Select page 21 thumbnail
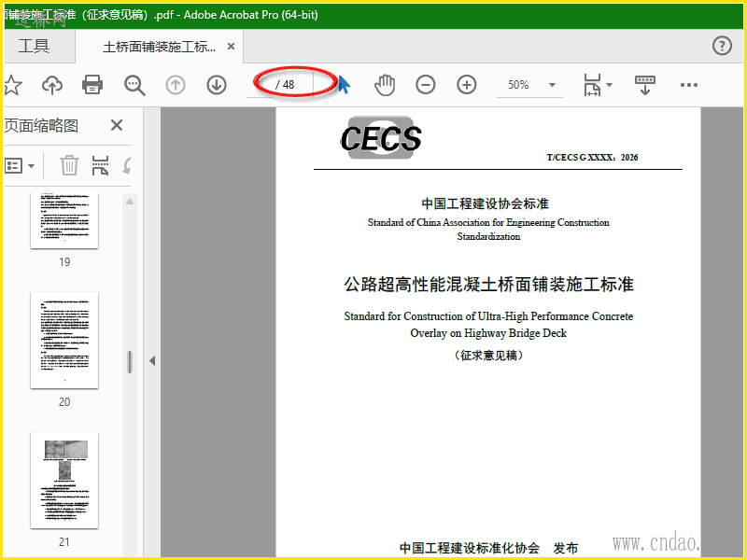This screenshot has width=747, height=560. 64,480
